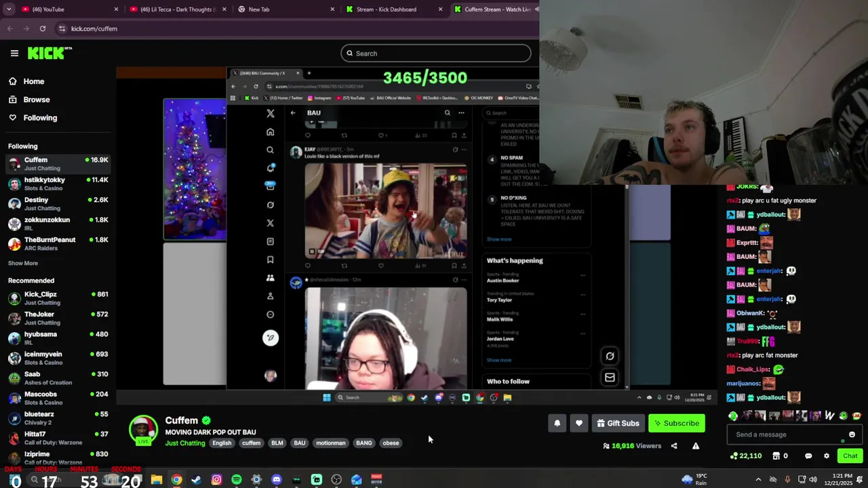
Task: Click the obese tag
Action: pyautogui.click(x=391, y=443)
